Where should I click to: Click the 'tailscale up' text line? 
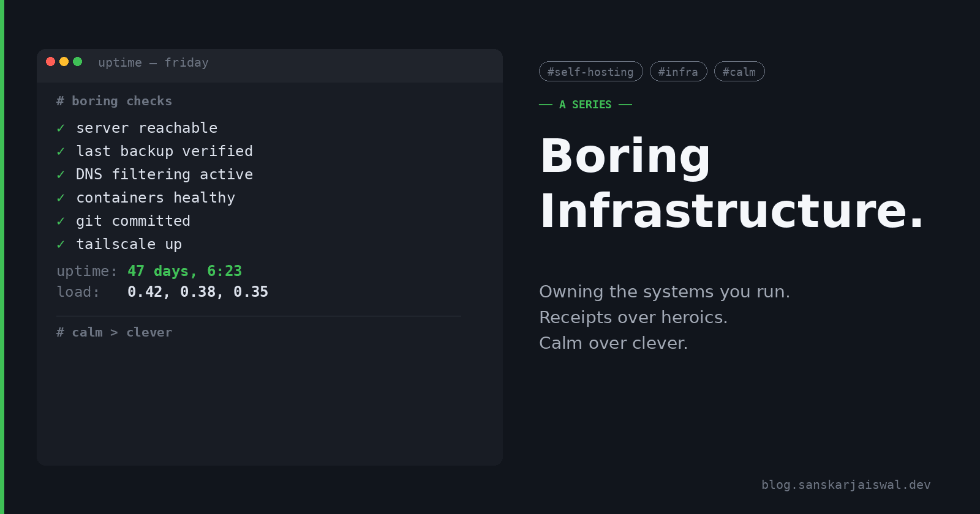(129, 244)
